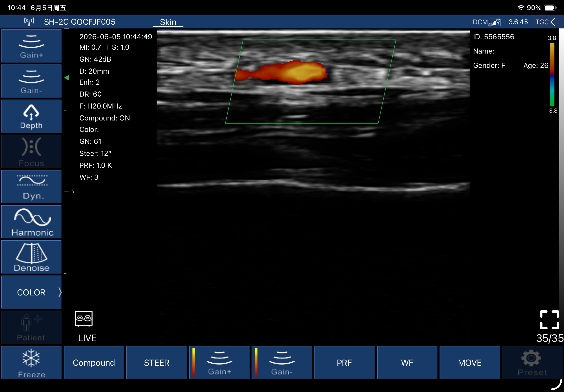This screenshot has height=392, width=564.
Task: Freeze the live image
Action: point(31,363)
